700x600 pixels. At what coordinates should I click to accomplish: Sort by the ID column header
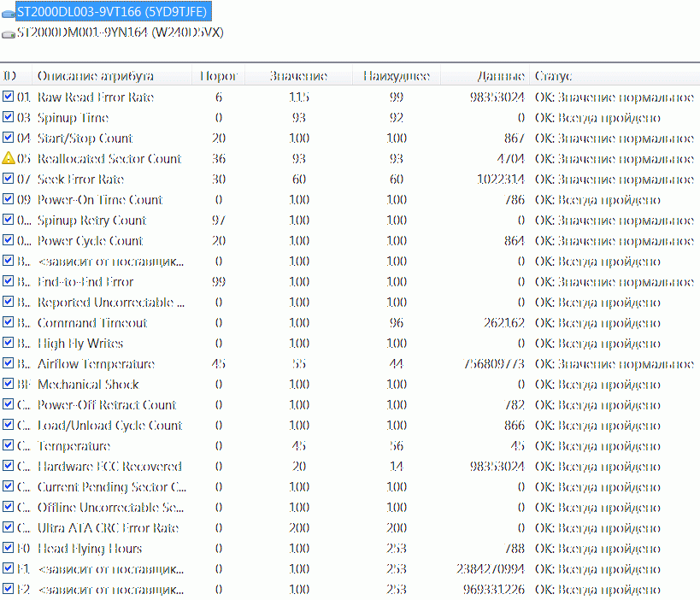pyautogui.click(x=15, y=75)
